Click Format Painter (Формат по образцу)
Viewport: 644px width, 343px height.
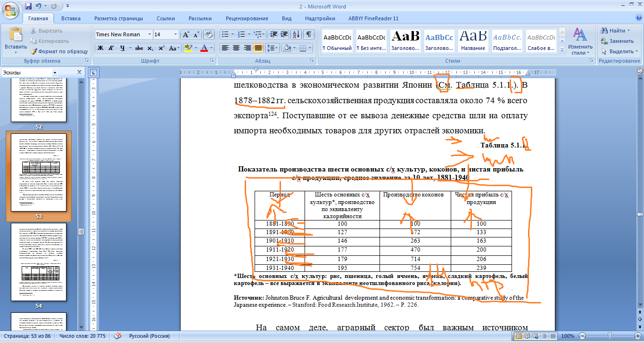pyautogui.click(x=59, y=51)
